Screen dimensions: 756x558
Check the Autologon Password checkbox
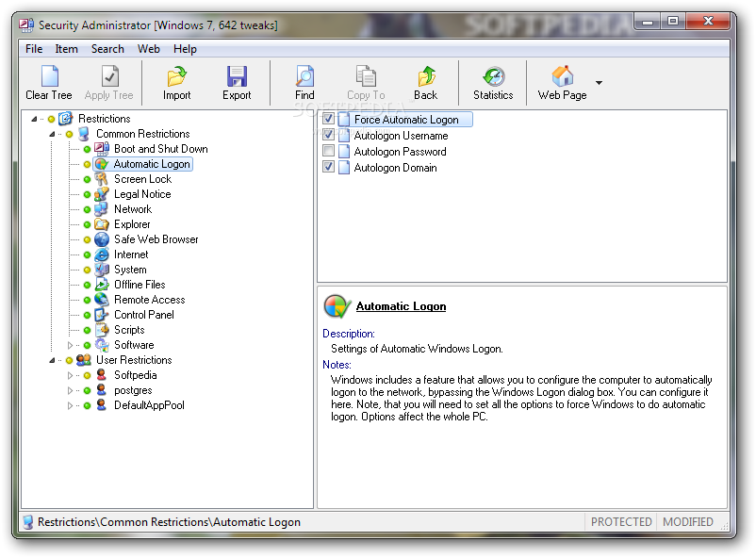coord(329,151)
